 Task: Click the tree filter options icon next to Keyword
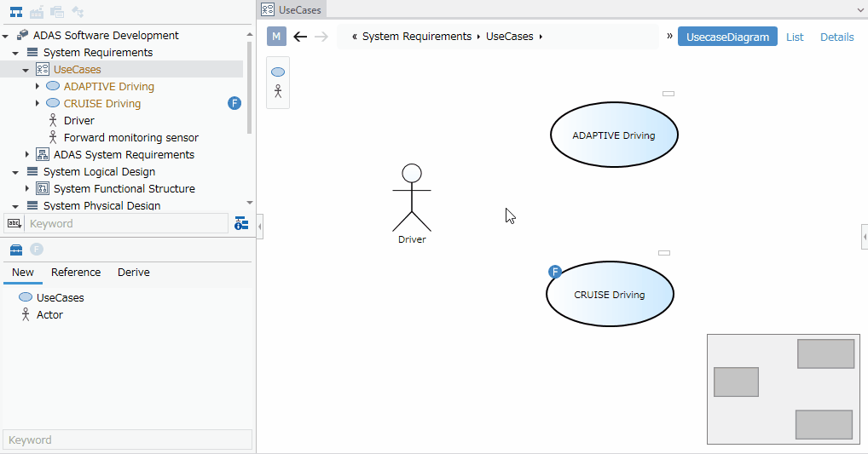pos(241,223)
